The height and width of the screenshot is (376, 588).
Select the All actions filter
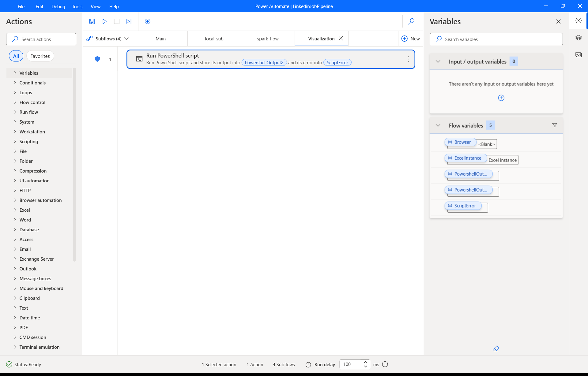click(16, 56)
